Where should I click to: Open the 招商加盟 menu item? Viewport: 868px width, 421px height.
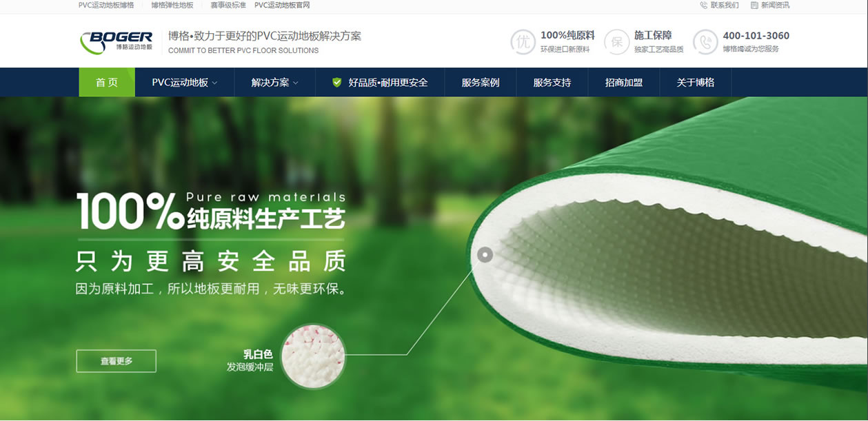tap(624, 82)
